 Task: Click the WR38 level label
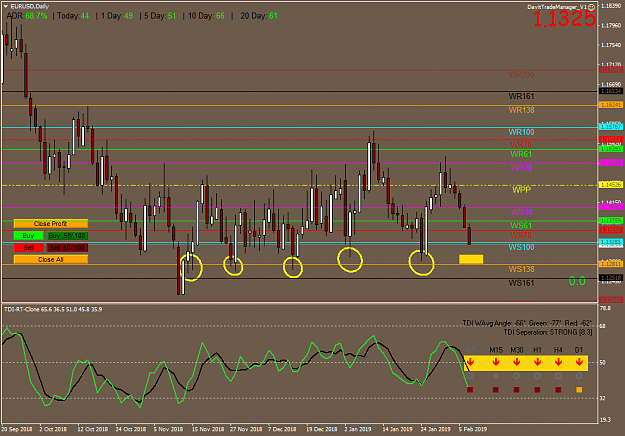(x=521, y=168)
